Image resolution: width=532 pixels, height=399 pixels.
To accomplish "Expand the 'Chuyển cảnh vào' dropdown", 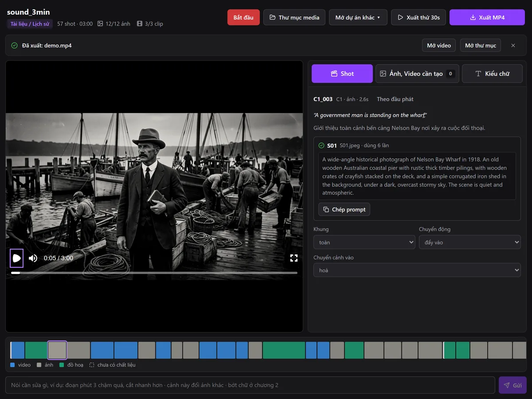I will click(417, 270).
